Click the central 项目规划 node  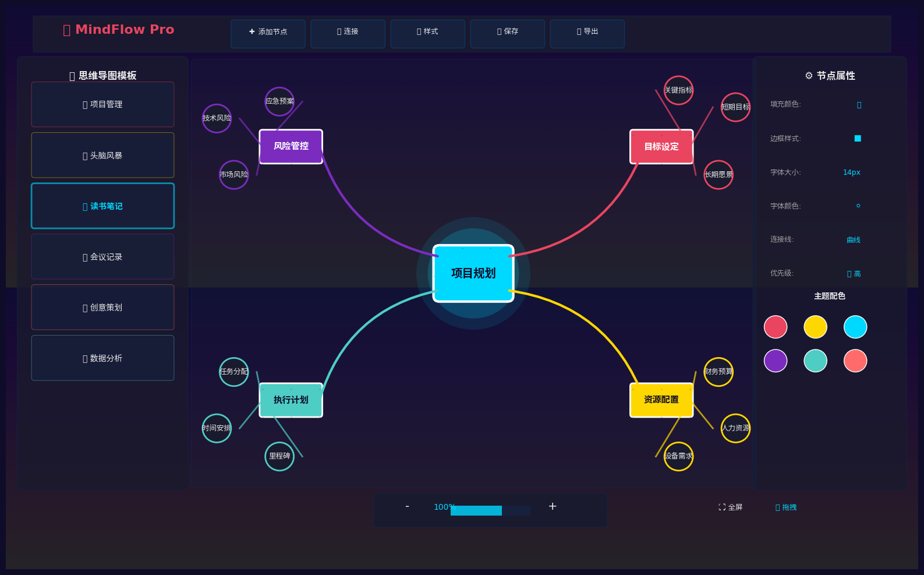[473, 273]
